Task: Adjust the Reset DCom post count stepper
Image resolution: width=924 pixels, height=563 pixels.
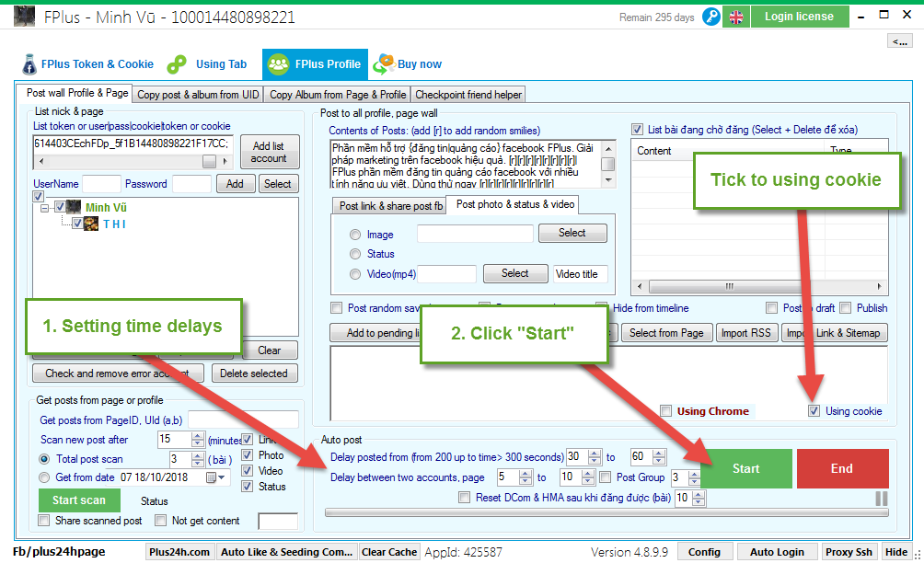Action: click(699, 499)
